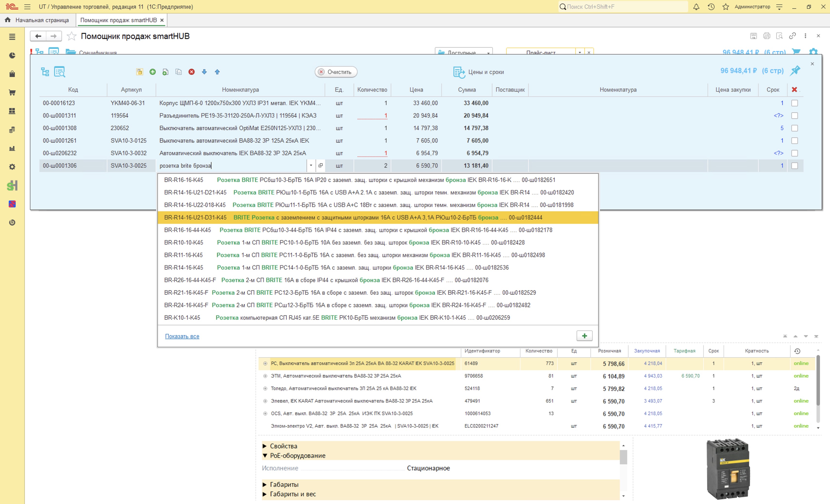Click the Поиск Ctrl+Shift+F search field
This screenshot has width=830, height=504.
click(623, 7)
